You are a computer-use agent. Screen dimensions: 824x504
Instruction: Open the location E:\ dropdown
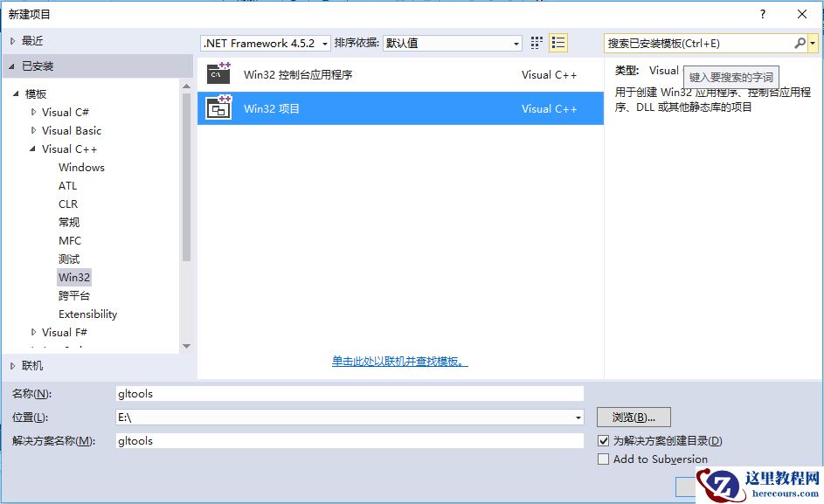pyautogui.click(x=578, y=418)
